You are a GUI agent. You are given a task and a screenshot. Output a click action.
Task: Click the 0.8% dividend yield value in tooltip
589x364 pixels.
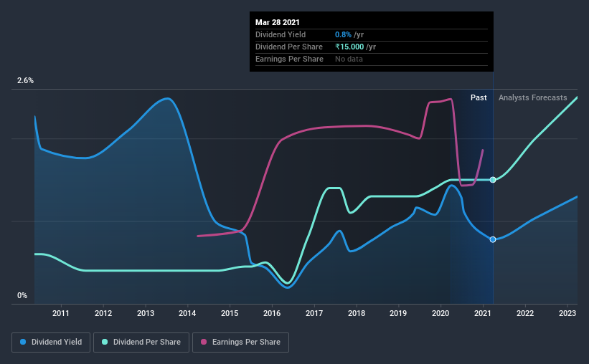pos(344,34)
